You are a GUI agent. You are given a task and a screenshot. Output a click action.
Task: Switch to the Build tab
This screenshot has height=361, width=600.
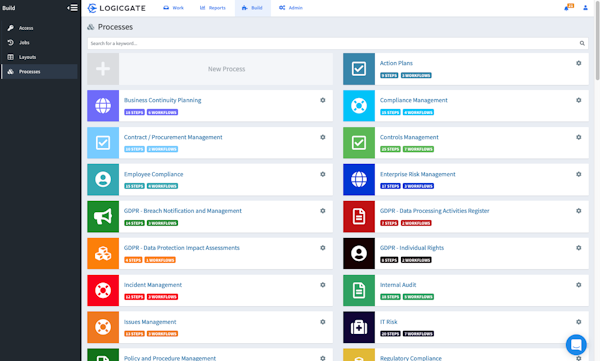253,8
